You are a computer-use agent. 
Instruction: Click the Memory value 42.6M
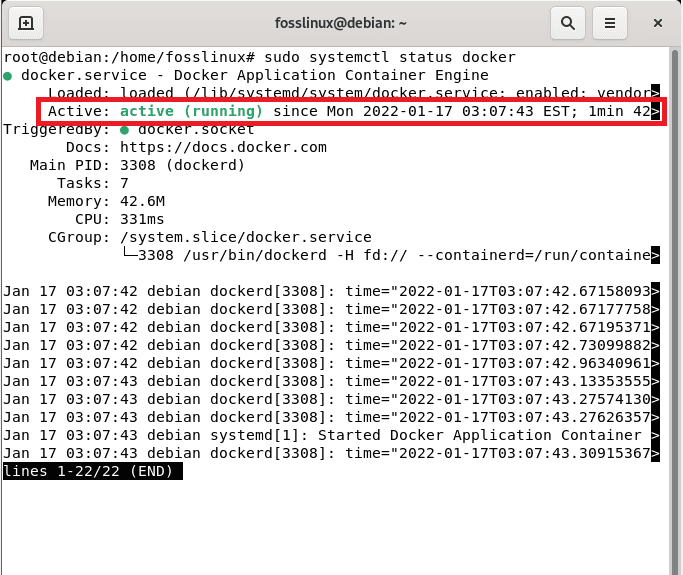pos(142,201)
